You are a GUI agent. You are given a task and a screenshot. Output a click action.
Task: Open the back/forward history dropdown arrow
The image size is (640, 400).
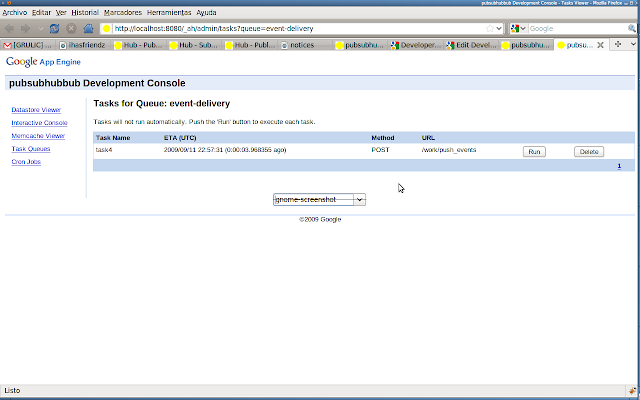(x=40, y=29)
